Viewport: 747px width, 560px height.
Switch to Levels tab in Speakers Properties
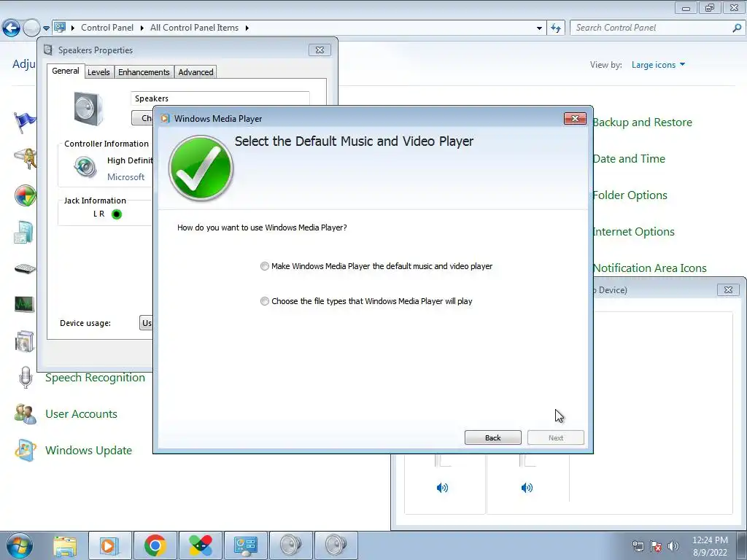(98, 72)
